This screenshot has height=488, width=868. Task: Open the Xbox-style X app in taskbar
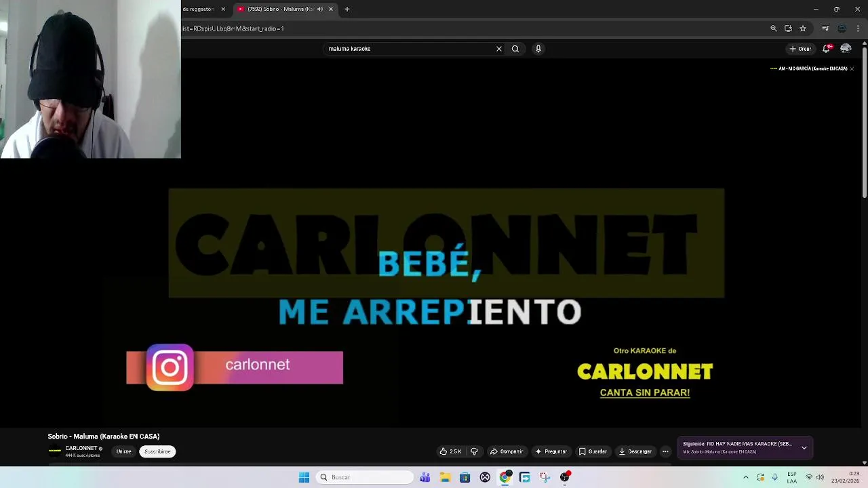(485, 477)
